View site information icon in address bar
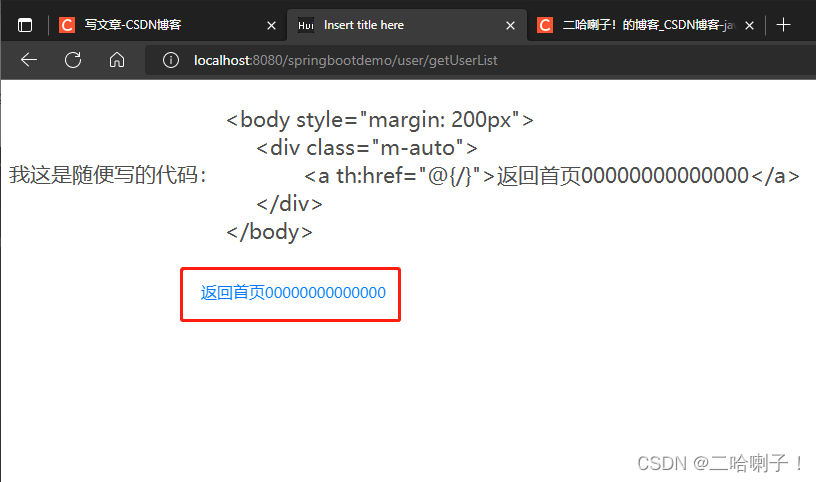The height and width of the screenshot is (482, 816). coord(171,60)
